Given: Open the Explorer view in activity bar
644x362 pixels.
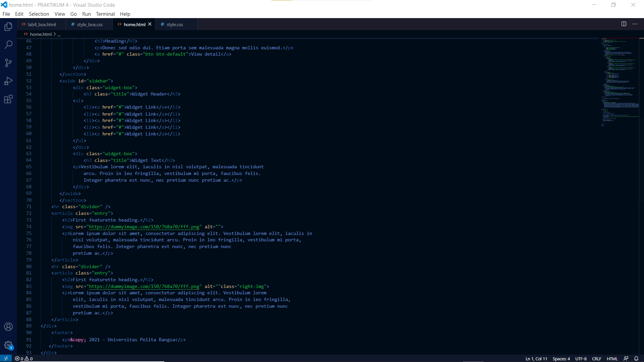Looking at the screenshot, I should pos(8,26).
